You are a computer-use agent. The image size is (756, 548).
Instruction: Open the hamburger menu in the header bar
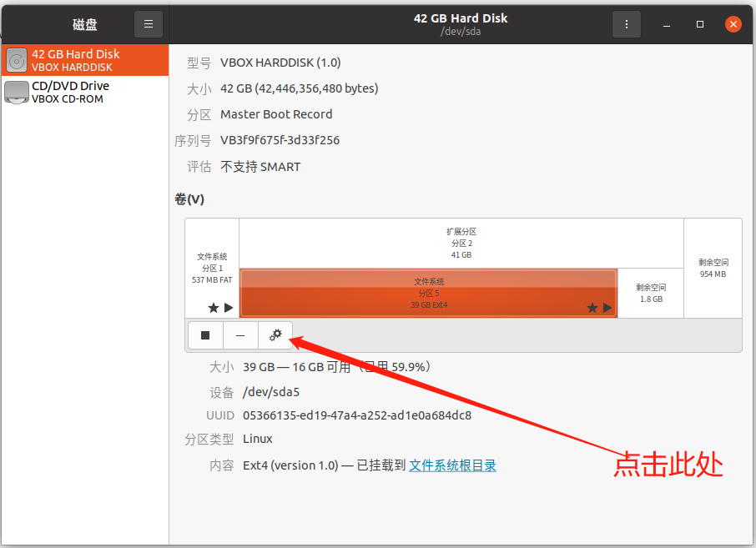[x=149, y=23]
